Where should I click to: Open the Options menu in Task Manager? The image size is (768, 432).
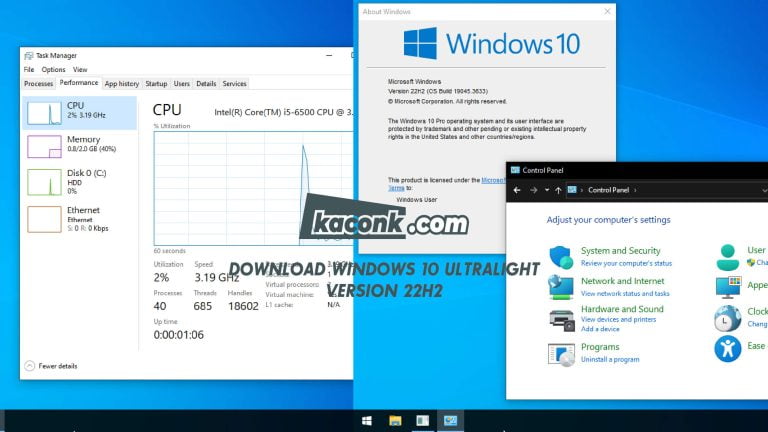[53, 70]
